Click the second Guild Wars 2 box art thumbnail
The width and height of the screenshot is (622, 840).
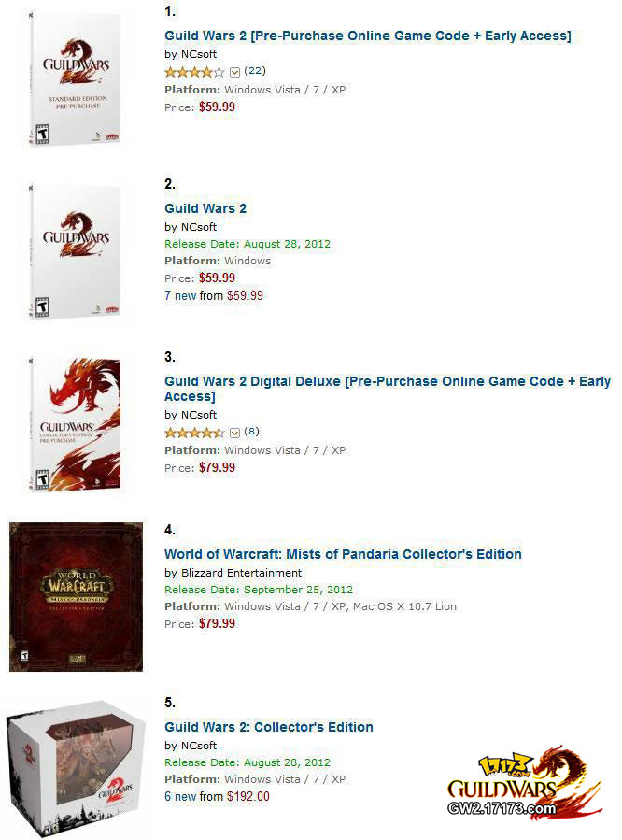click(x=75, y=251)
